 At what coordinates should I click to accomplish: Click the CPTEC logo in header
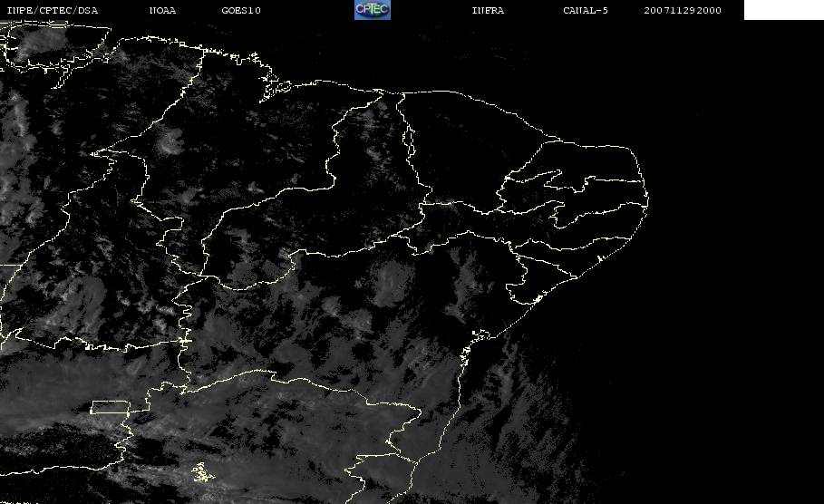372,10
